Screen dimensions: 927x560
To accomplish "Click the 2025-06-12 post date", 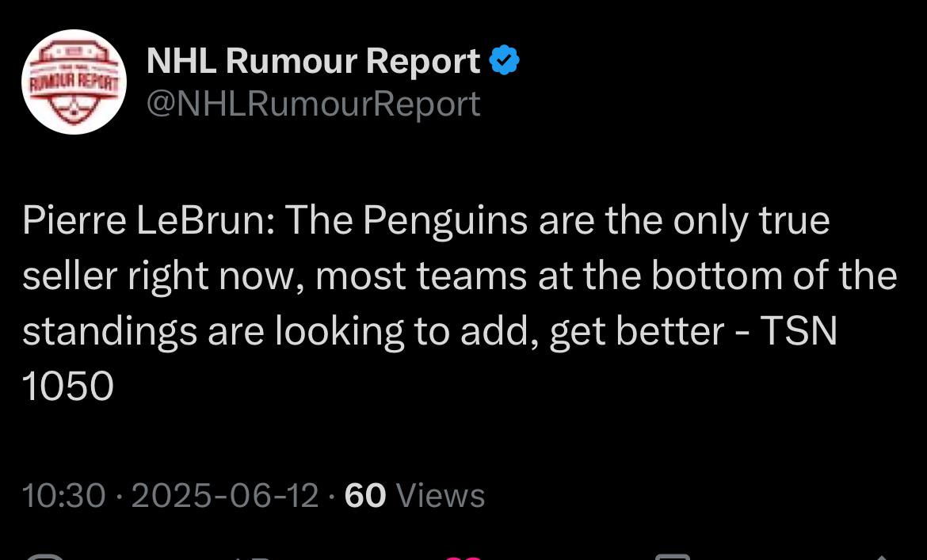I will coord(225,495).
